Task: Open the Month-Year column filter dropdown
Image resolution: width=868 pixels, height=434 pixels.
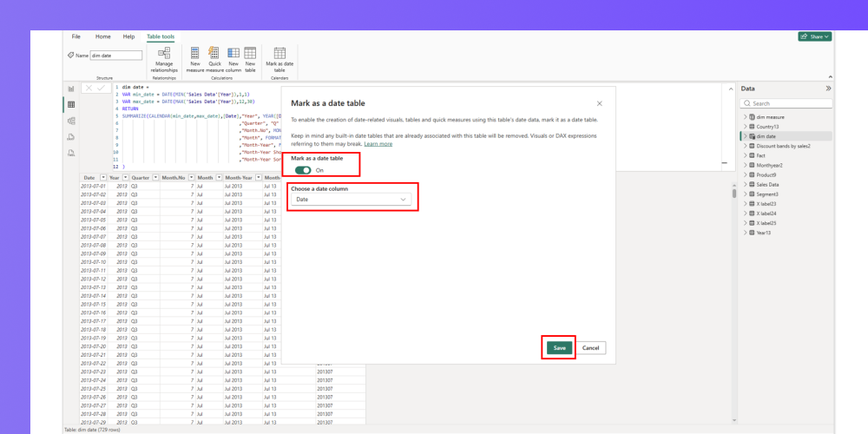Action: coord(259,178)
